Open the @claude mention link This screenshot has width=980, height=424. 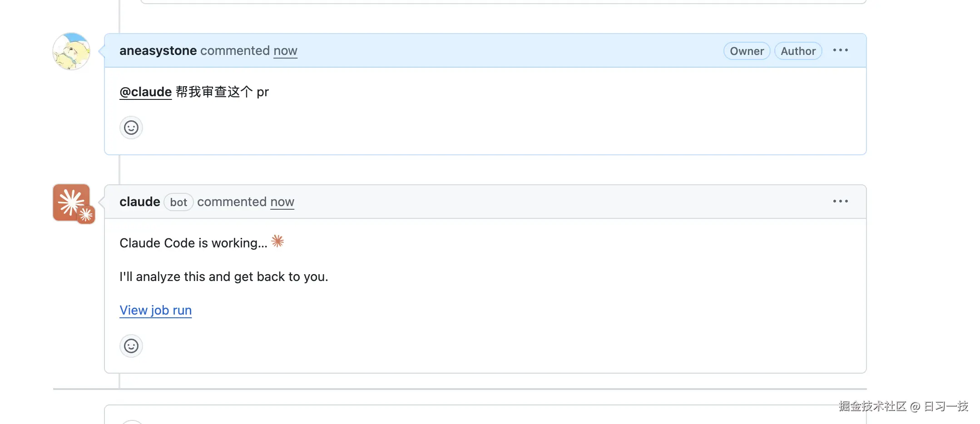click(x=145, y=92)
